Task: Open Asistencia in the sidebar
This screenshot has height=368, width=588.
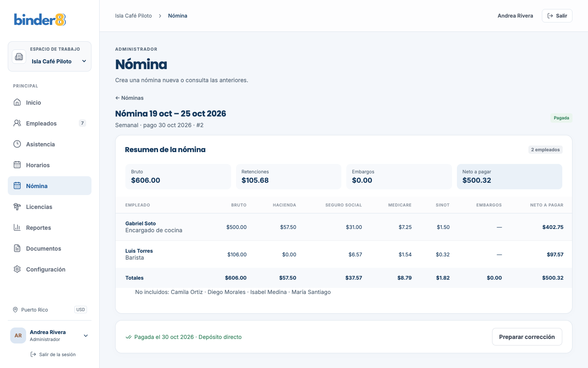Action: (x=49, y=144)
